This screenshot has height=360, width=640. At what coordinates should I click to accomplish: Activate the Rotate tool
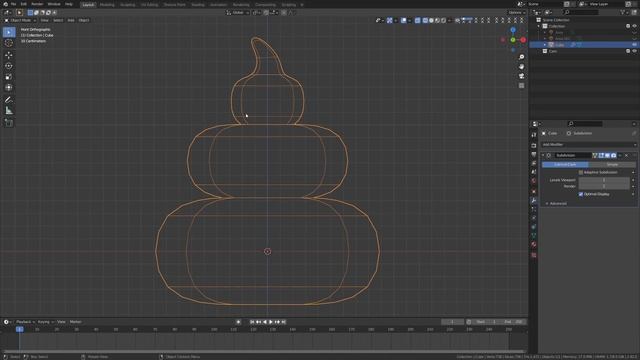click(x=9, y=66)
